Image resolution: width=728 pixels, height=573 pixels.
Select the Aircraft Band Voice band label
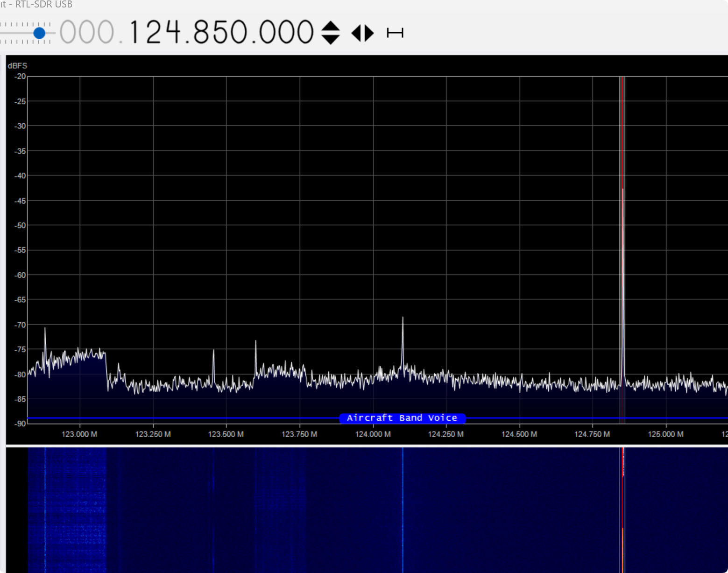[402, 418]
